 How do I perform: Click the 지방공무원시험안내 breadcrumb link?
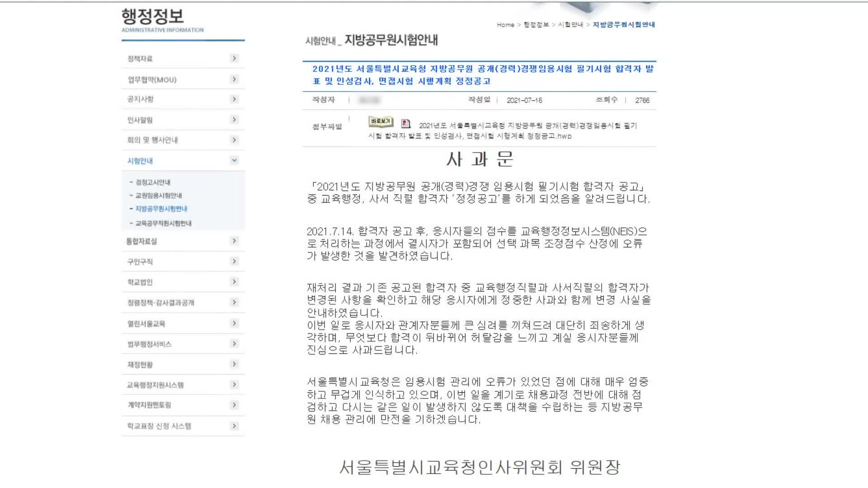point(624,25)
